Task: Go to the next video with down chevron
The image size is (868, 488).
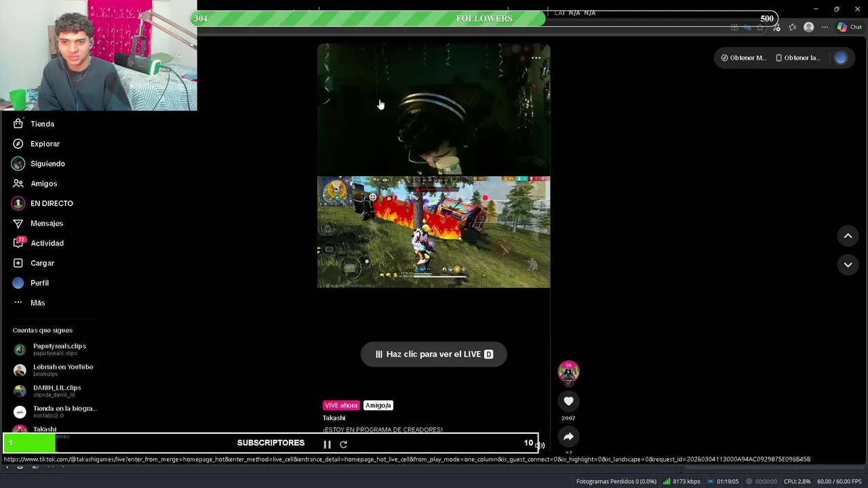Action: point(848,264)
